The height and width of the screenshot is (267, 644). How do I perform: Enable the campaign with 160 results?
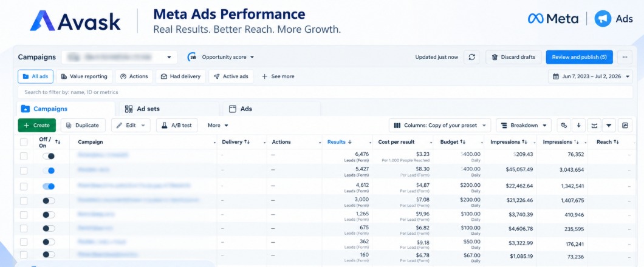49,255
